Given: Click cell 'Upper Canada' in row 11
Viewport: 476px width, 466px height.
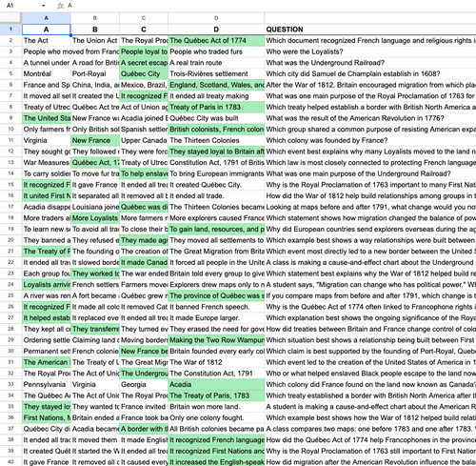Looking at the screenshot, I should [144, 140].
